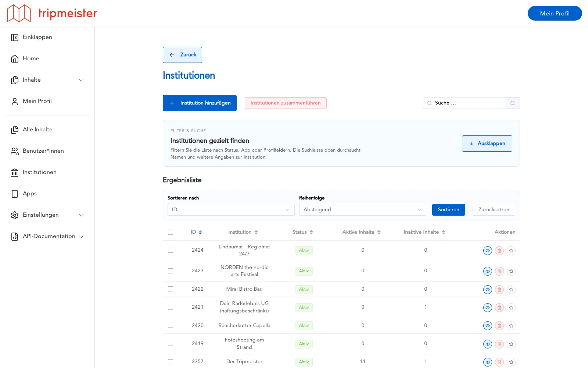Go back with the Zurück button
The width and height of the screenshot is (588, 368).
click(182, 55)
